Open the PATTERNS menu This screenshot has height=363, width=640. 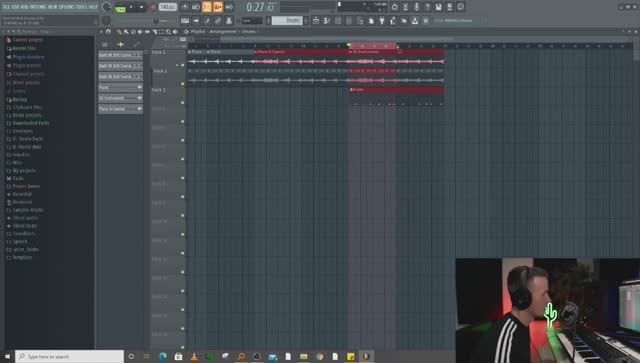pos(39,7)
